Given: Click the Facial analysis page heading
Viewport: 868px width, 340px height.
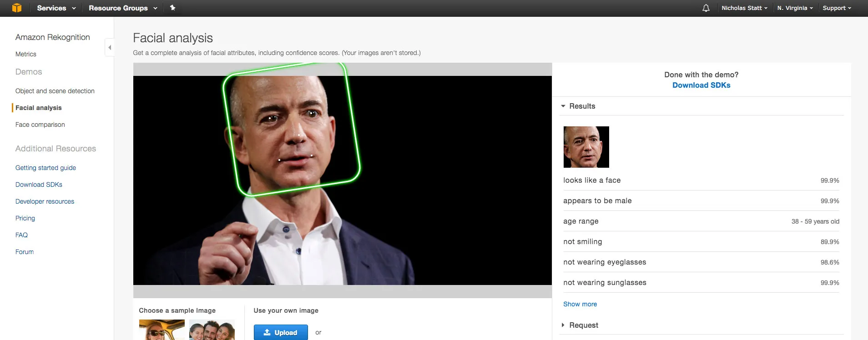Looking at the screenshot, I should coord(173,38).
